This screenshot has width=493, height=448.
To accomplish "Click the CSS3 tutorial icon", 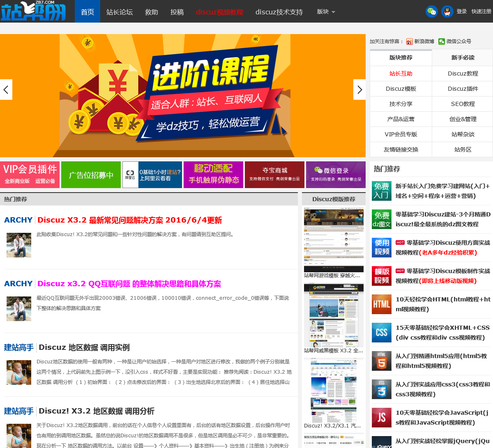I will [381, 389].
